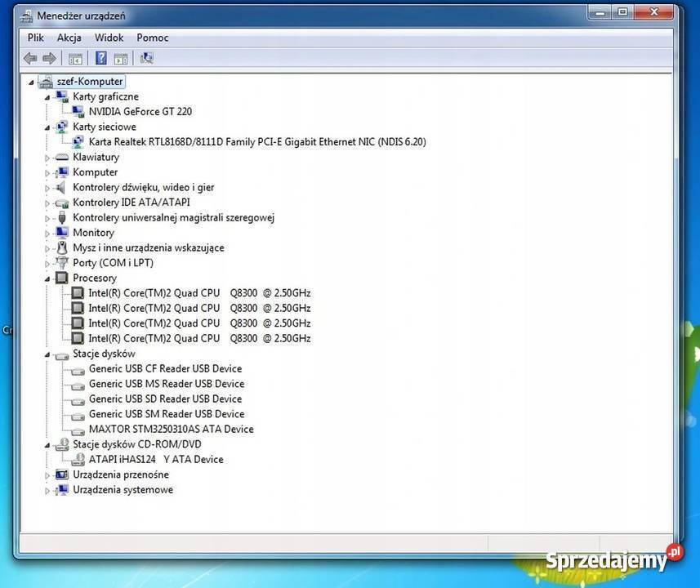Open the Plik menu
700x588 pixels.
36,38
